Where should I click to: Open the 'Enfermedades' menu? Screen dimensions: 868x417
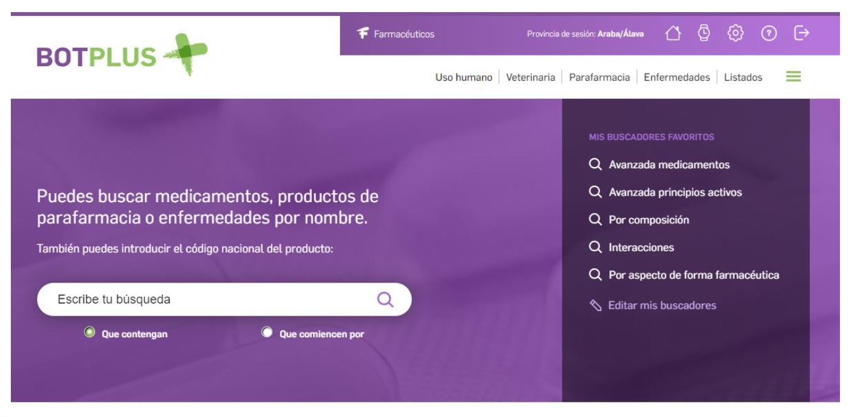[x=676, y=78]
